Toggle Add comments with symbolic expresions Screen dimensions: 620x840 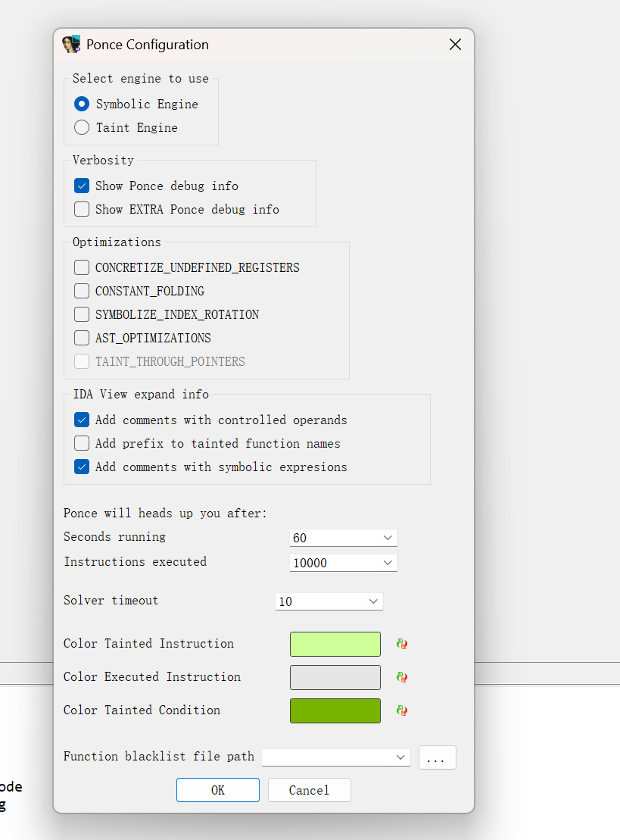[82, 467]
